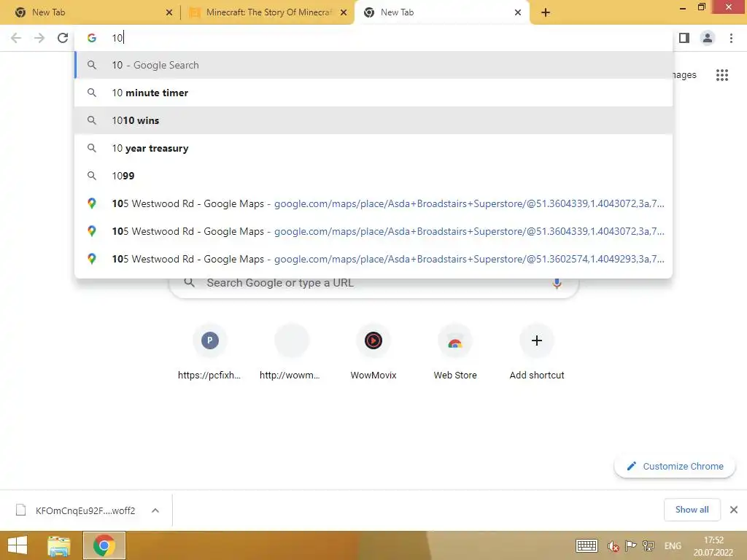Open the on-screen keyboard tray icon
The height and width of the screenshot is (560, 747).
pos(587,545)
